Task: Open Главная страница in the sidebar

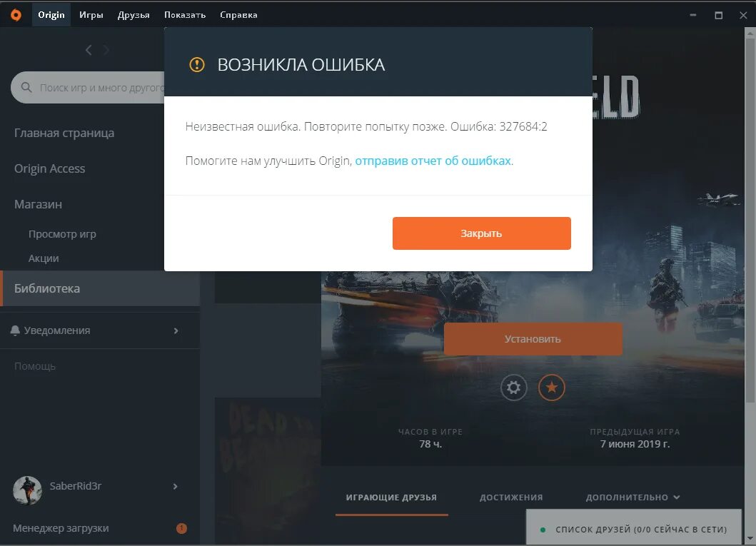Action: coord(64,133)
